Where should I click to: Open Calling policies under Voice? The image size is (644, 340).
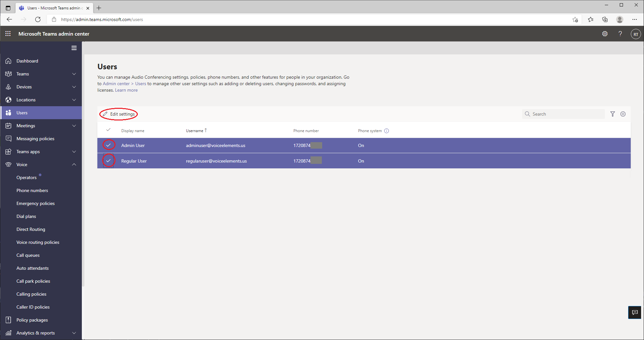tap(31, 294)
